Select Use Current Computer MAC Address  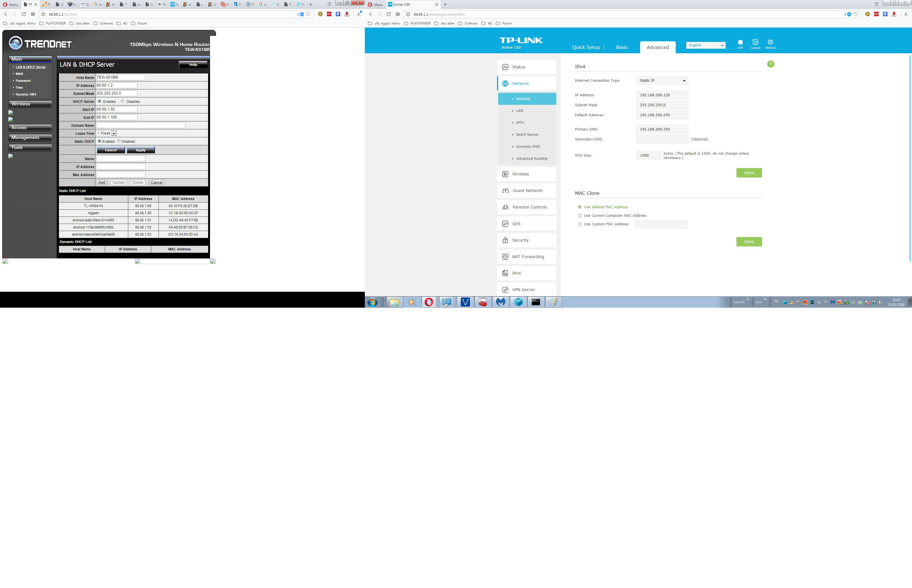pyautogui.click(x=580, y=216)
